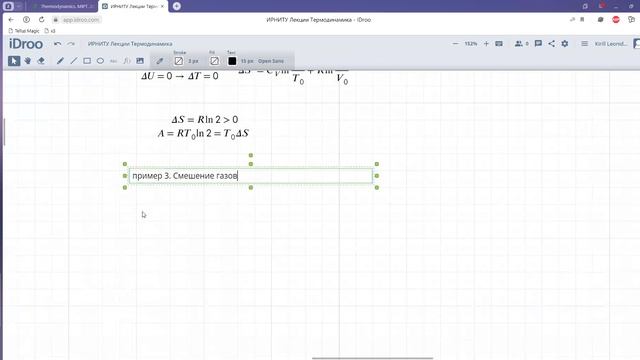
Task: Open the keyboard shortcuts icon
Action: (499, 44)
